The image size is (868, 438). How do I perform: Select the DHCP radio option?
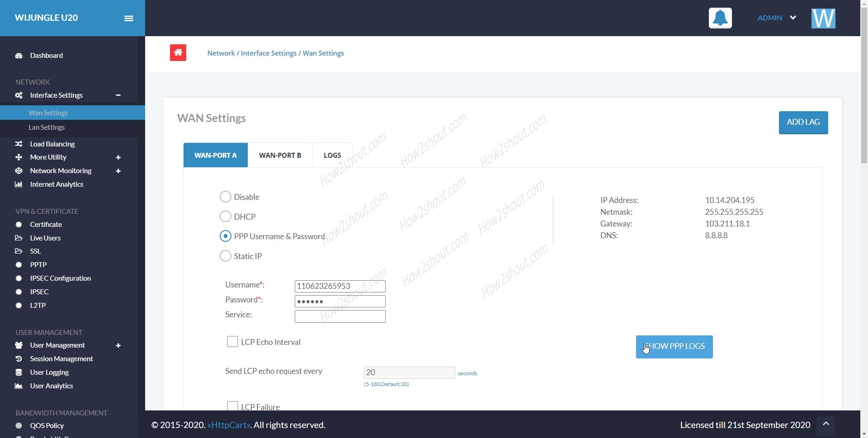(225, 217)
